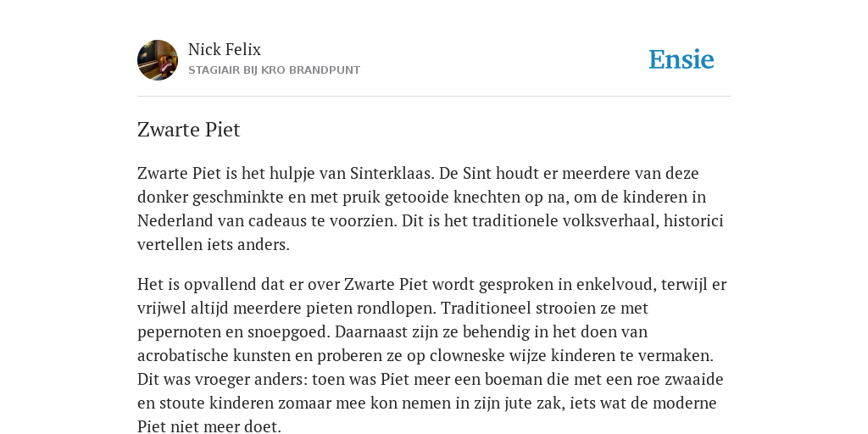Click the phrase vertellen iets anders

(x=213, y=245)
